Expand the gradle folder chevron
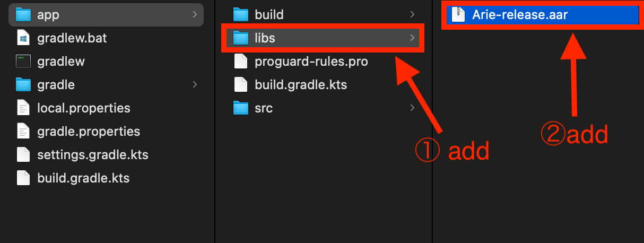The width and height of the screenshot is (644, 243). click(195, 84)
